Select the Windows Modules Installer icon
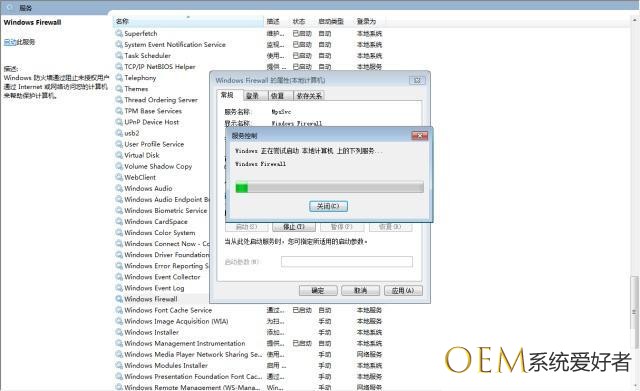This screenshot has height=391, width=640. (119, 365)
